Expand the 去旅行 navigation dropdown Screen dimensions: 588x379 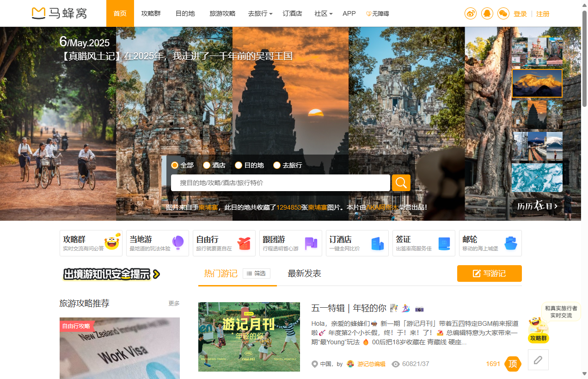(x=260, y=14)
